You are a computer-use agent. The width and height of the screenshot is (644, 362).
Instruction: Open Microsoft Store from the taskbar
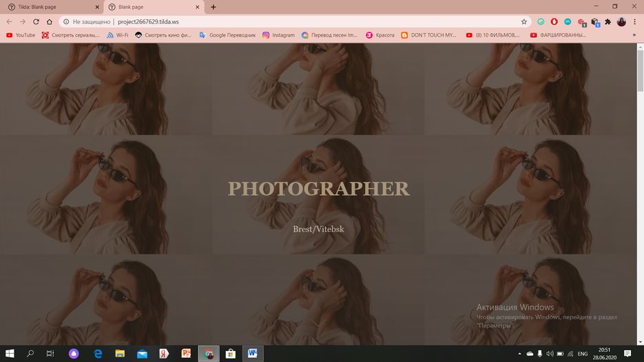coord(231,353)
